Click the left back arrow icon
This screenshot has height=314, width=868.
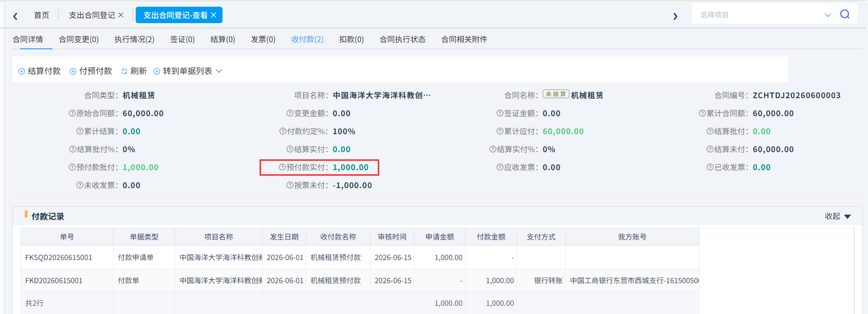15,16
